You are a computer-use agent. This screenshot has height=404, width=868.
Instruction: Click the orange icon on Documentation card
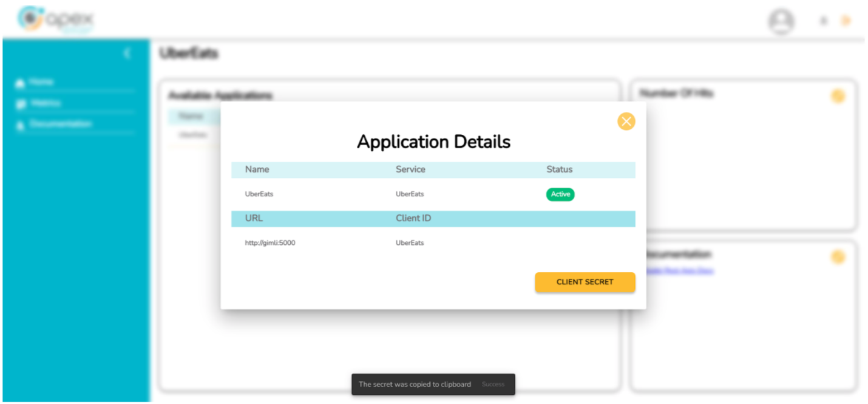click(838, 257)
